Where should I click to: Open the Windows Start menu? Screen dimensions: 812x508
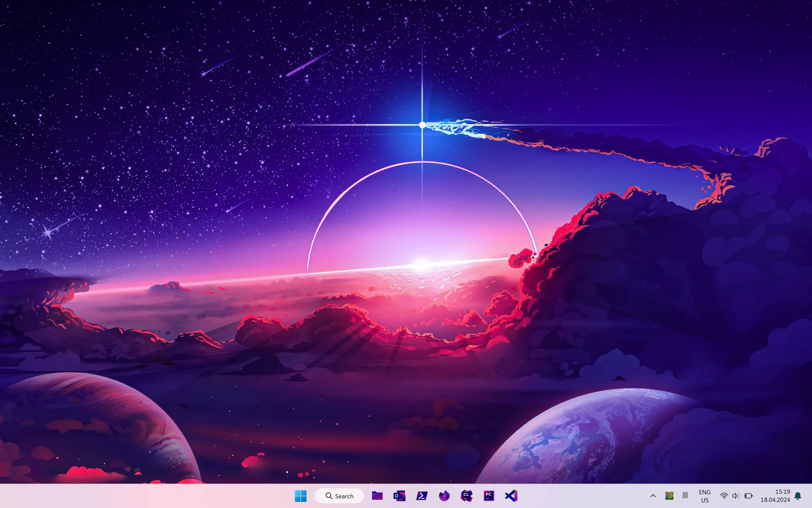click(300, 496)
